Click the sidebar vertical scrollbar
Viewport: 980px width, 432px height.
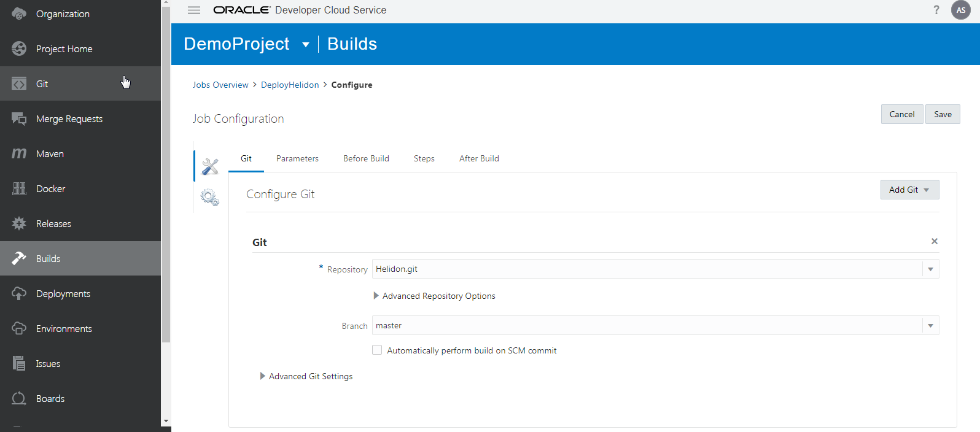click(x=166, y=184)
